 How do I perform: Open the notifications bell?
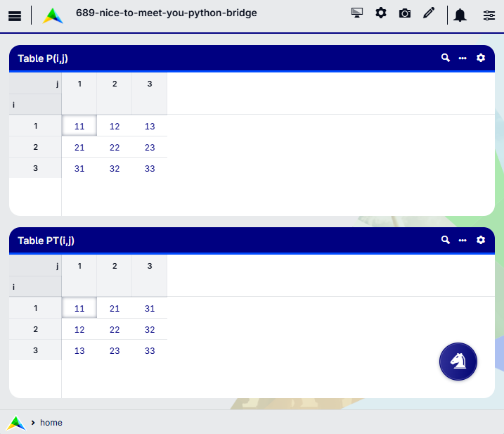pyautogui.click(x=460, y=15)
